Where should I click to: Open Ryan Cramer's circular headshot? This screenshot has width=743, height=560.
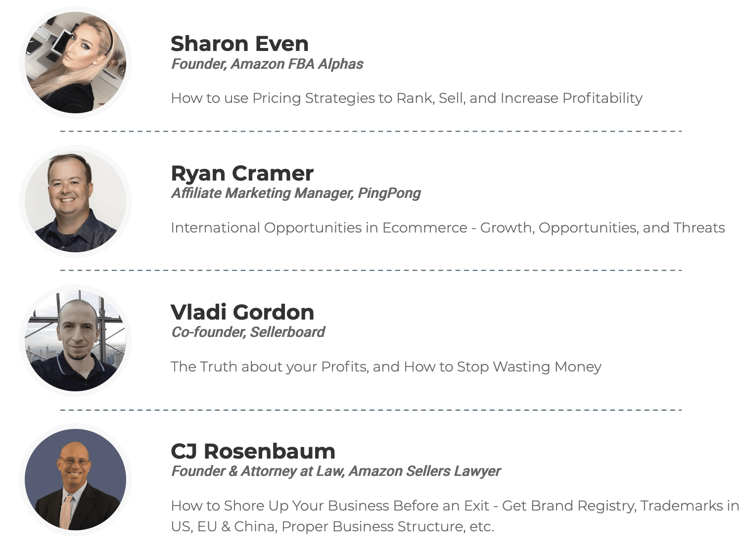pyautogui.click(x=75, y=202)
